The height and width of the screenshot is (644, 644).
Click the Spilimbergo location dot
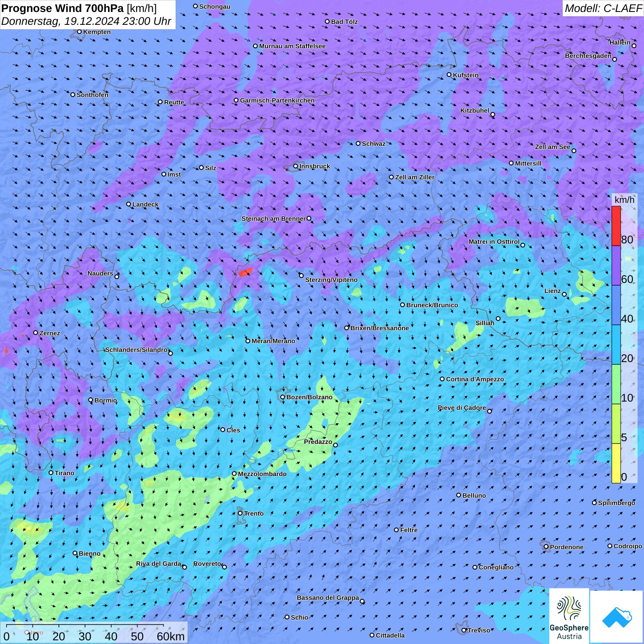pyautogui.click(x=594, y=503)
